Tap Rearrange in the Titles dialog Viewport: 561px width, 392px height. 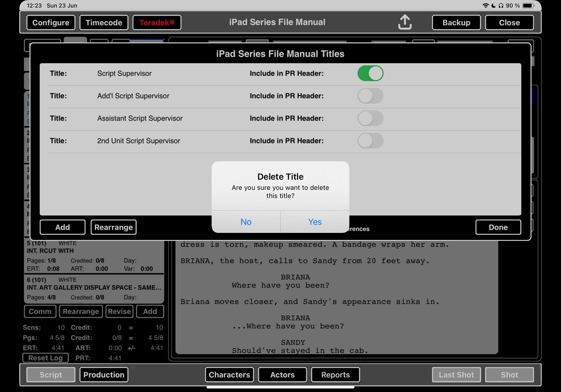113,227
